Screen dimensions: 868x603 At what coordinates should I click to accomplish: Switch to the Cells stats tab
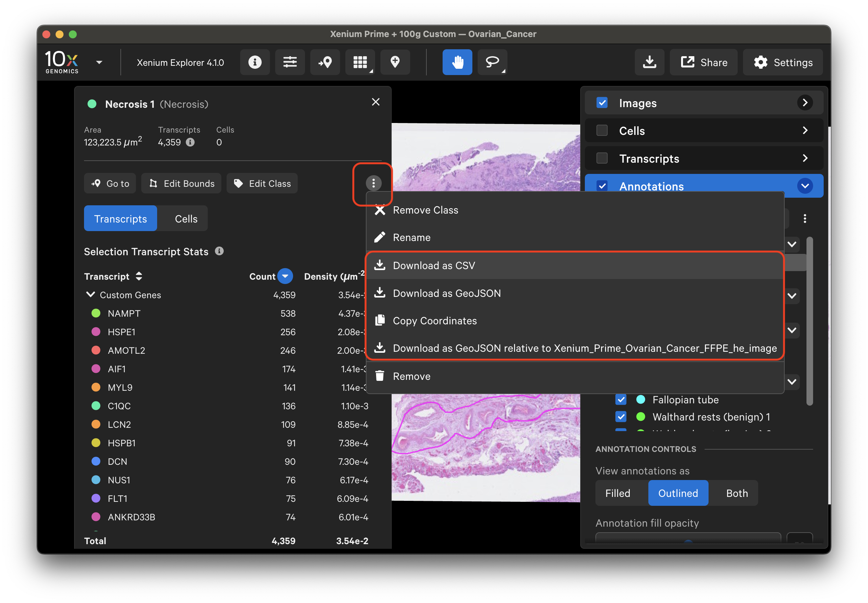tap(186, 219)
